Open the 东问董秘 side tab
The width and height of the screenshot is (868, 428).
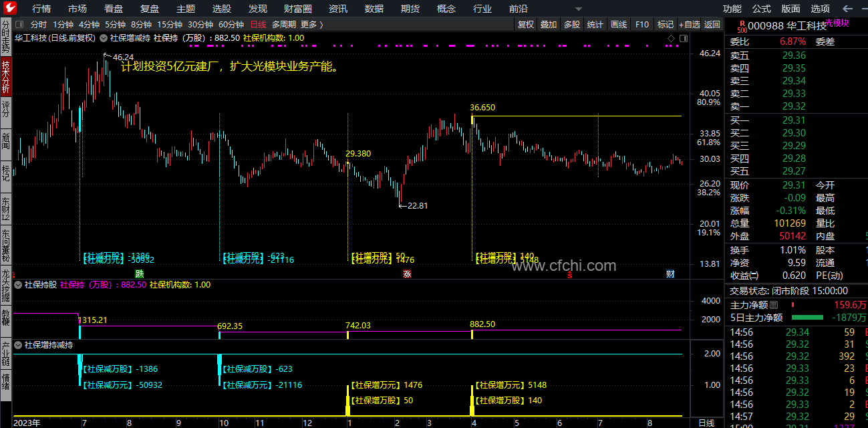(x=6, y=245)
